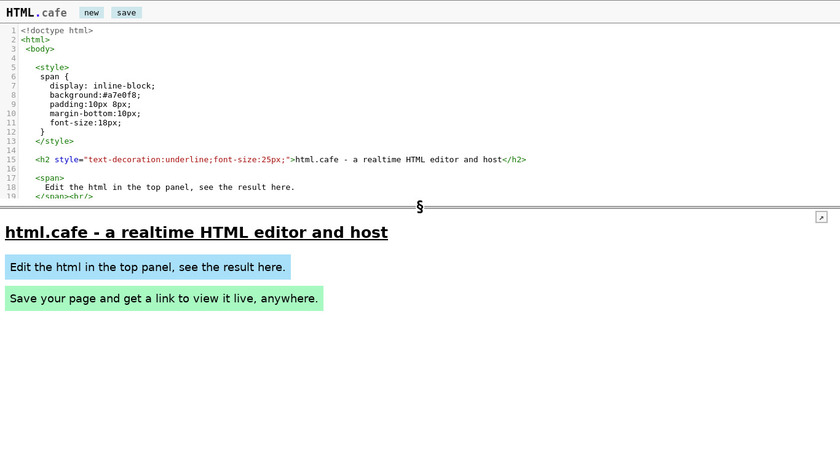This screenshot has height=472, width=840.
Task: Click the pop-out preview arrow icon
Action: point(821,217)
